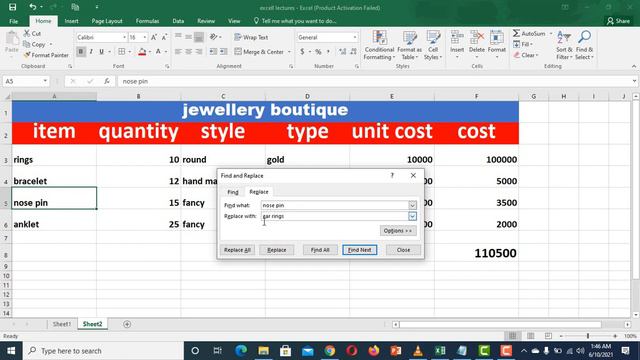The image size is (640, 360).
Task: Open the Name Box dropdown
Action: pos(45,81)
